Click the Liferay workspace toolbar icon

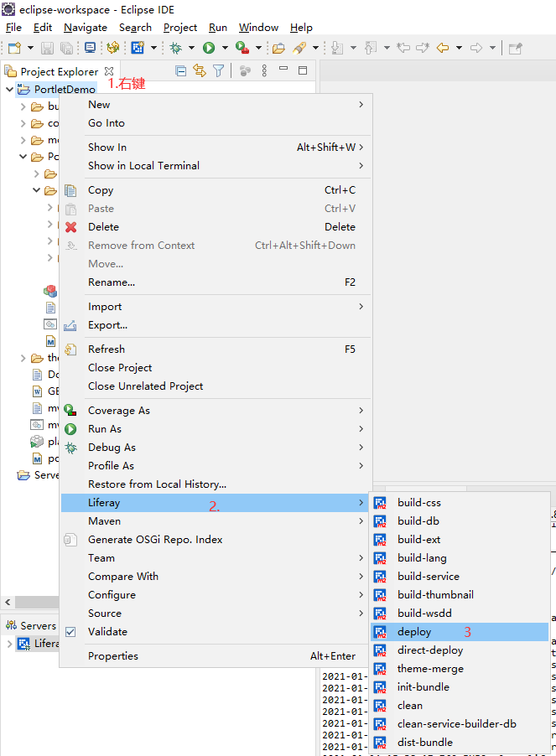[x=138, y=48]
